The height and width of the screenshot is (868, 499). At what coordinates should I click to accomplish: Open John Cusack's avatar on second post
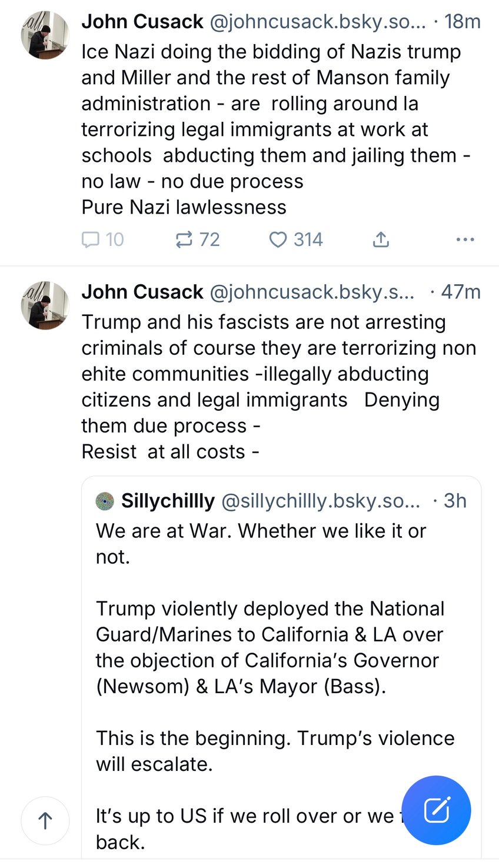pyautogui.click(x=45, y=305)
